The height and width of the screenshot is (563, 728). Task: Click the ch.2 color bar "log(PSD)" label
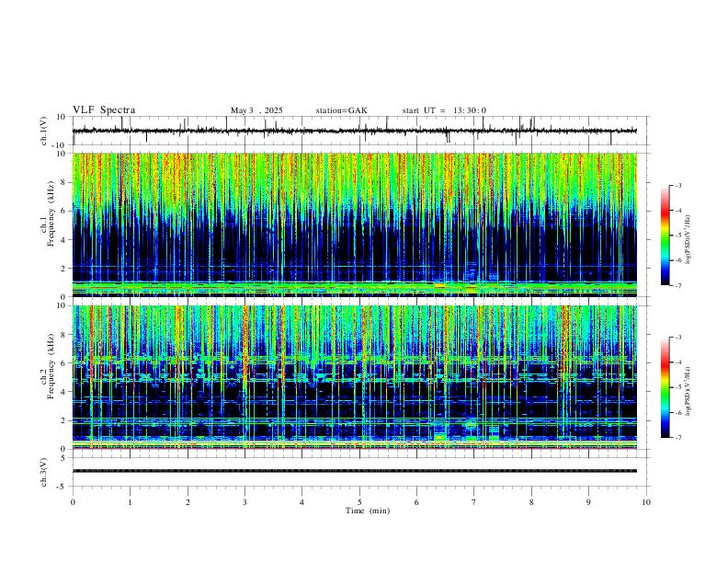[x=688, y=392]
